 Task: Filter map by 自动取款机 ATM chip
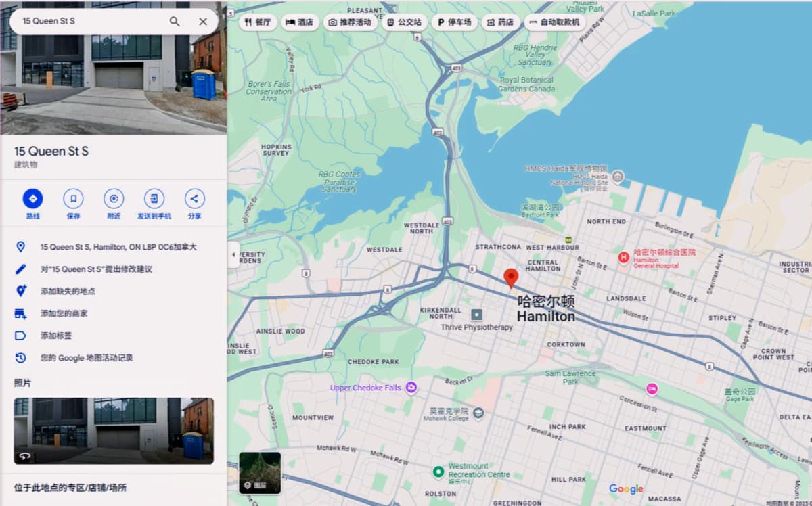(x=555, y=22)
